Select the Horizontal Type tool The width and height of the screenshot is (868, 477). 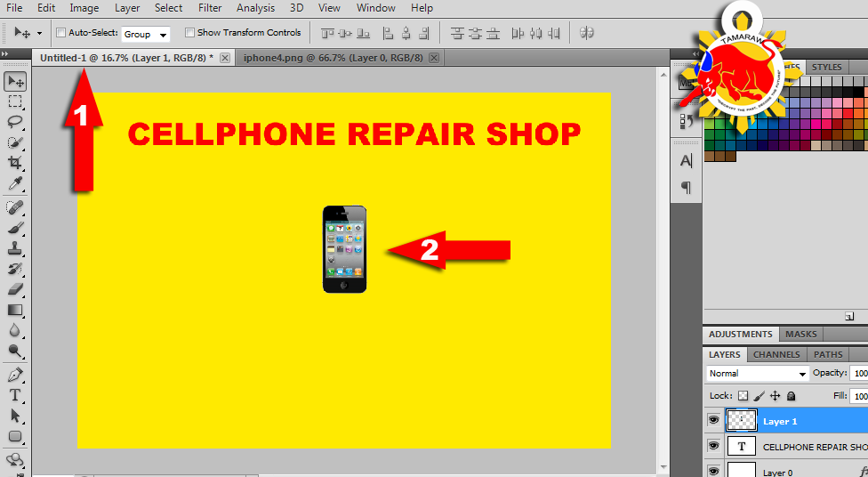coord(15,394)
